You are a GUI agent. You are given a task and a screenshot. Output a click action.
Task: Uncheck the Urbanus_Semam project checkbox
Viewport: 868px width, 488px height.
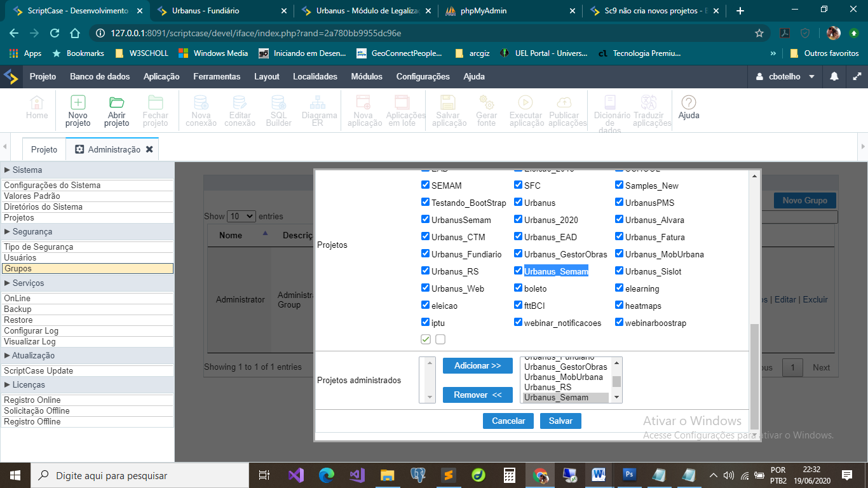519,271
